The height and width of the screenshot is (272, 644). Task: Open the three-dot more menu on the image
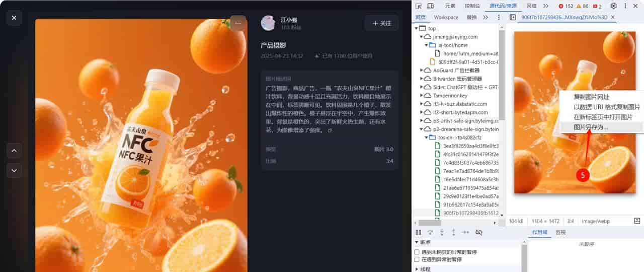tap(238, 24)
